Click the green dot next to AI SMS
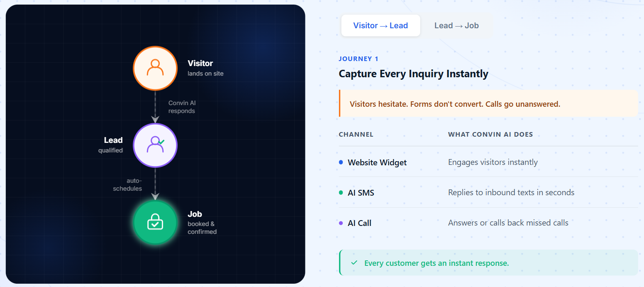 pyautogui.click(x=341, y=193)
